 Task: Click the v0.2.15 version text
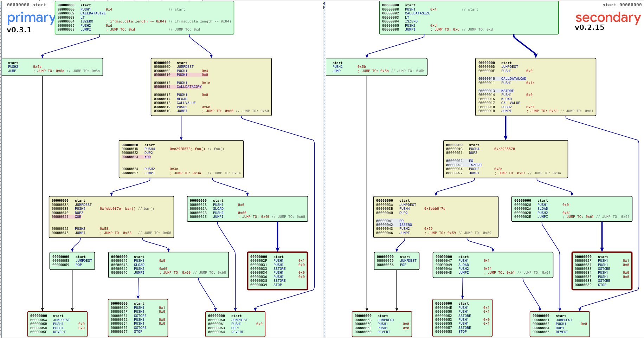[x=590, y=27]
